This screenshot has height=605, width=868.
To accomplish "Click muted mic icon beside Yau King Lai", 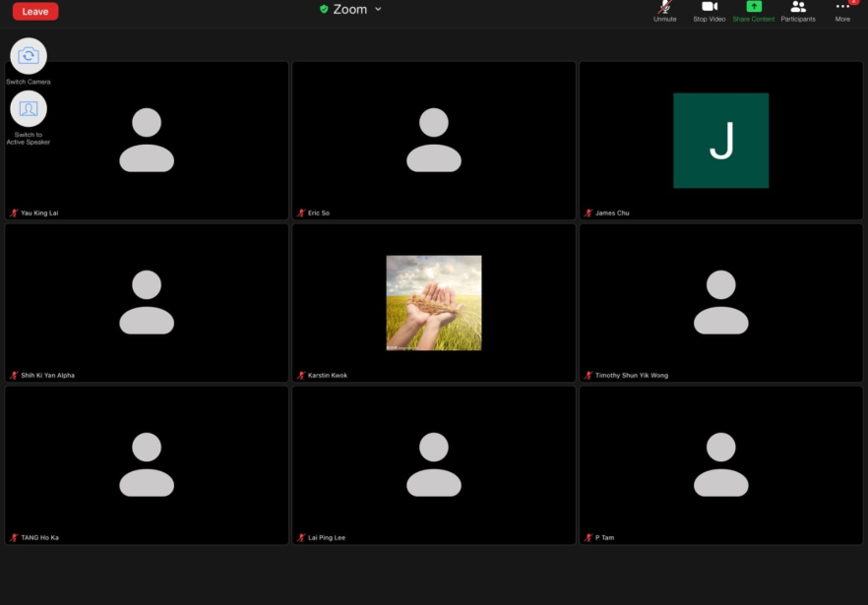I will point(14,213).
